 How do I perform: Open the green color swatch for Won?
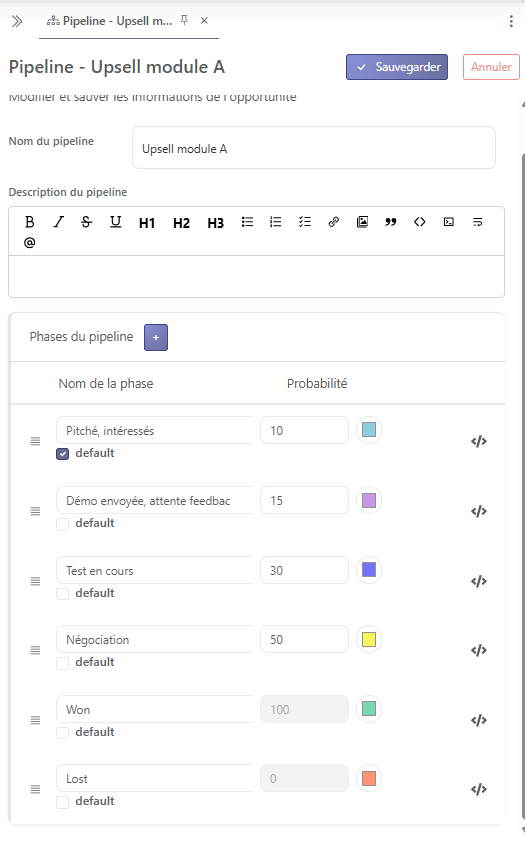[369, 709]
